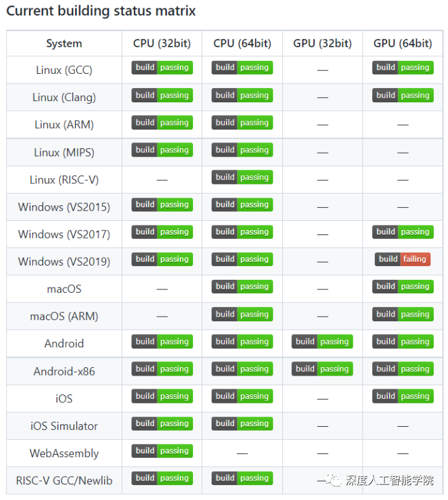Click Linux (GCC) CPU 32bit build badge

tap(162, 67)
